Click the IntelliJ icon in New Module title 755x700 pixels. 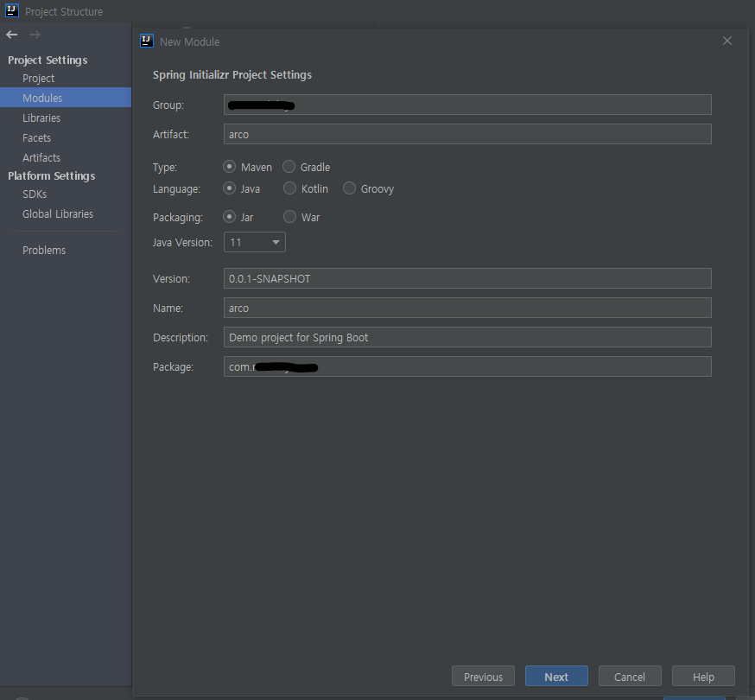tap(147, 41)
